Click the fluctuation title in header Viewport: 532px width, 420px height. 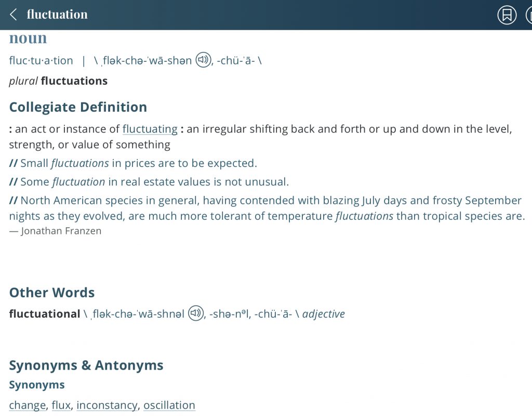click(x=57, y=15)
